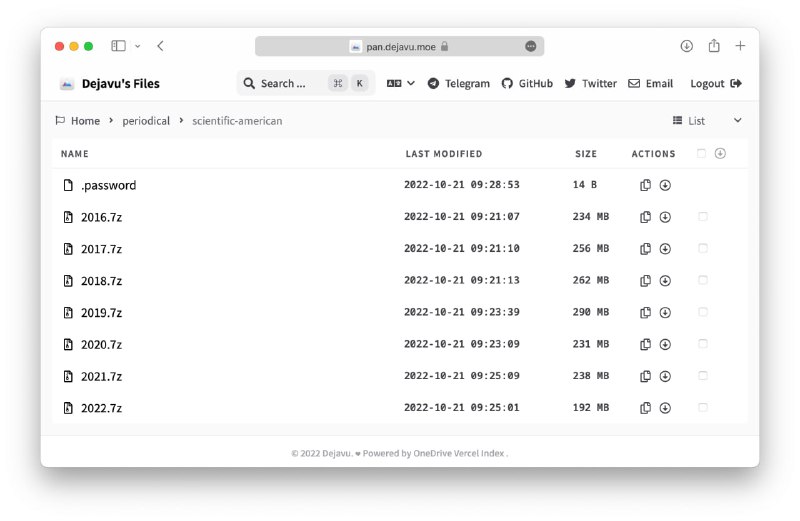Screen dimensions: 800x521
Task: Open the Telegram link
Action: 459,83
